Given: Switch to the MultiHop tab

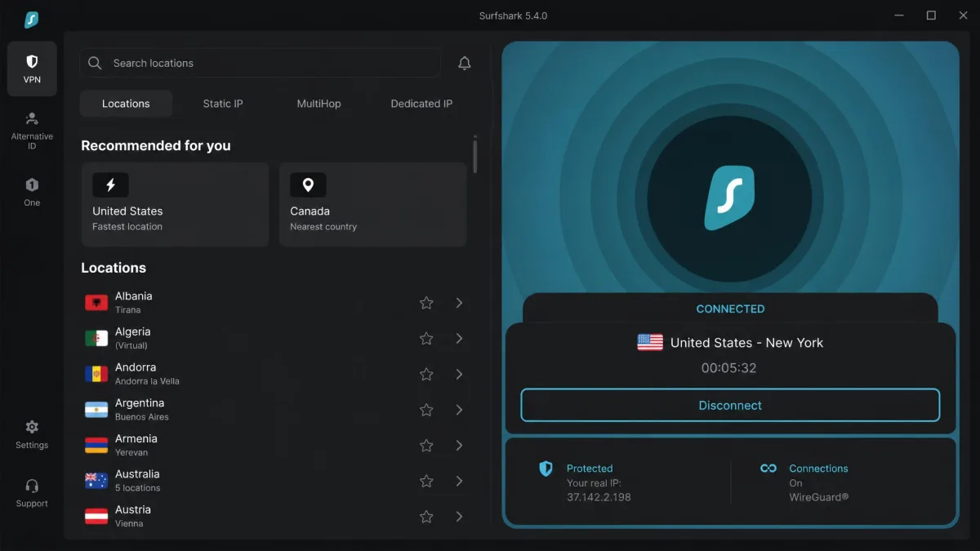Looking at the screenshot, I should pyautogui.click(x=318, y=104).
